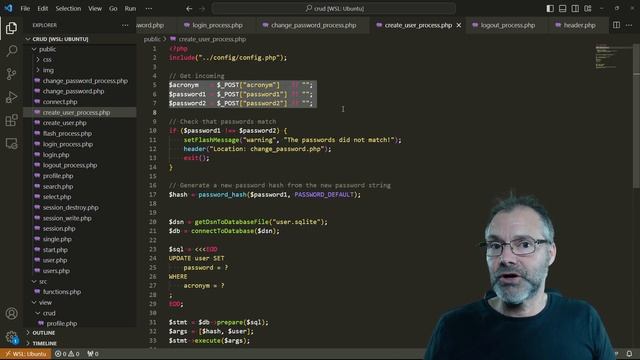Show errors and warnings in status bar
The height and width of the screenshot is (360, 640).
pyautogui.click(x=67, y=354)
